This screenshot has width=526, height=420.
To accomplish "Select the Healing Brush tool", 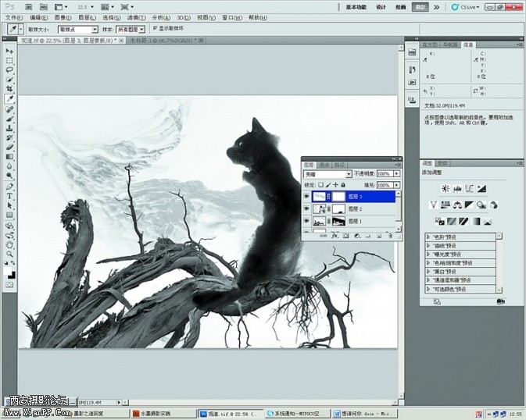I will tap(9, 109).
